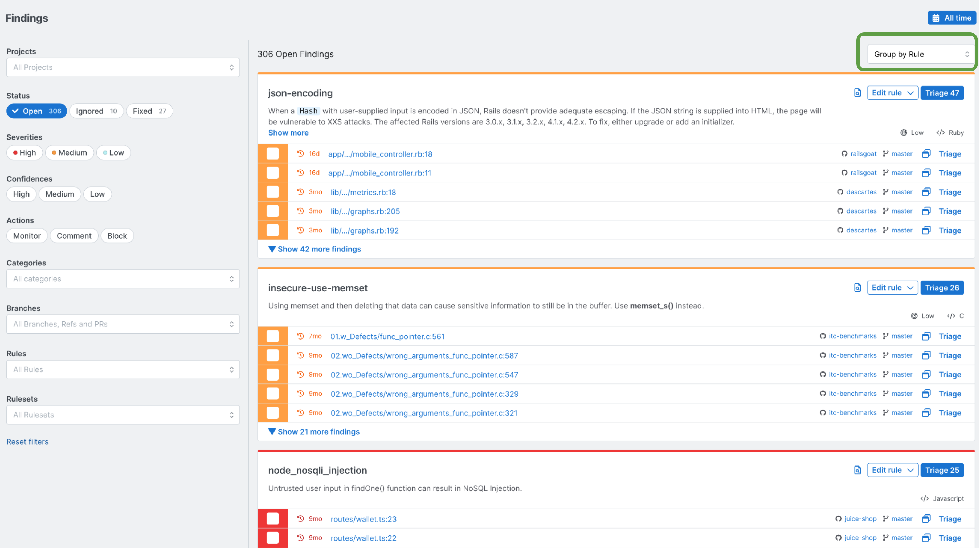The image size is (980, 548).
Task: Enable the High severity filter
Action: (24, 153)
